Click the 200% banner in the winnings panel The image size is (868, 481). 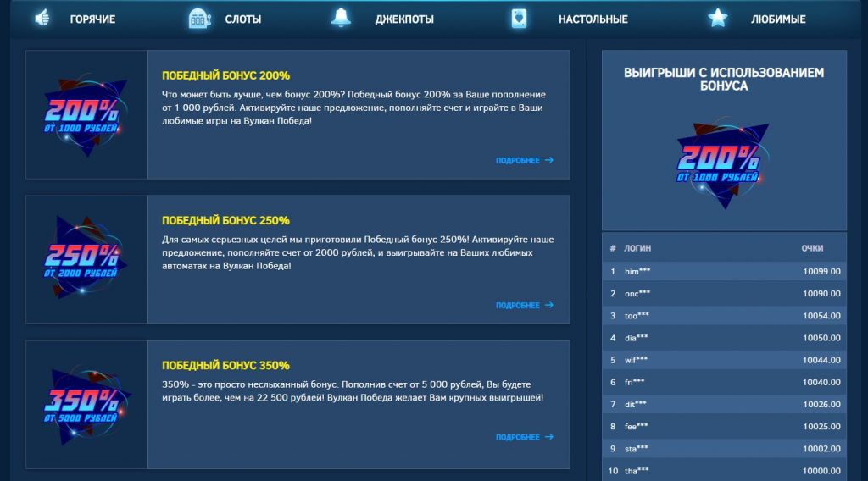click(x=723, y=161)
